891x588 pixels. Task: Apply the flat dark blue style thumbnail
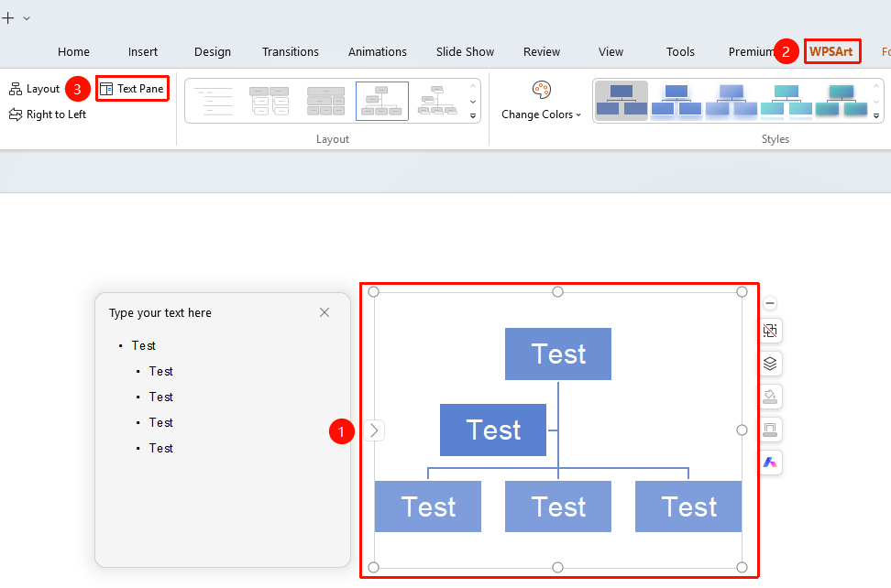pyautogui.click(x=621, y=101)
